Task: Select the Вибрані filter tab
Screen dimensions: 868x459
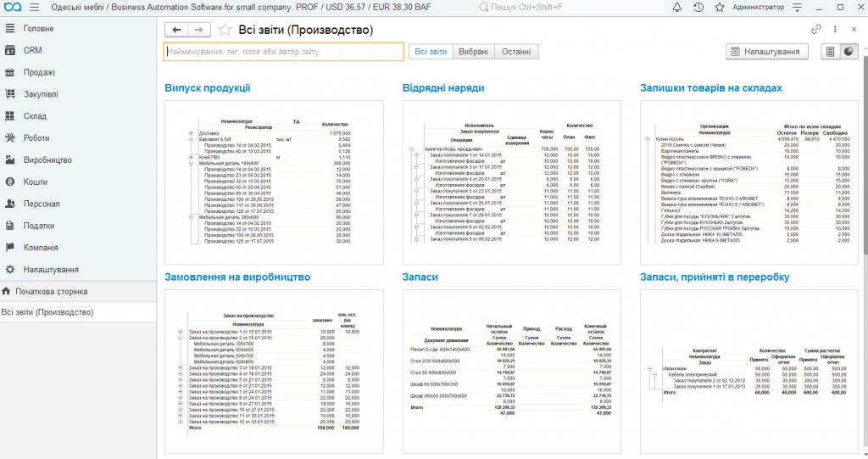Action: [473, 52]
